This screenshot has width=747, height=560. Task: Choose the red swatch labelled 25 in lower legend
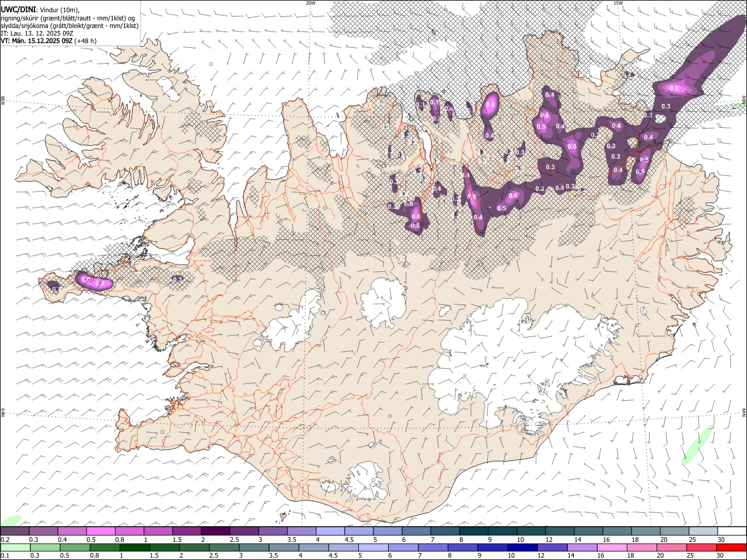pos(700,548)
